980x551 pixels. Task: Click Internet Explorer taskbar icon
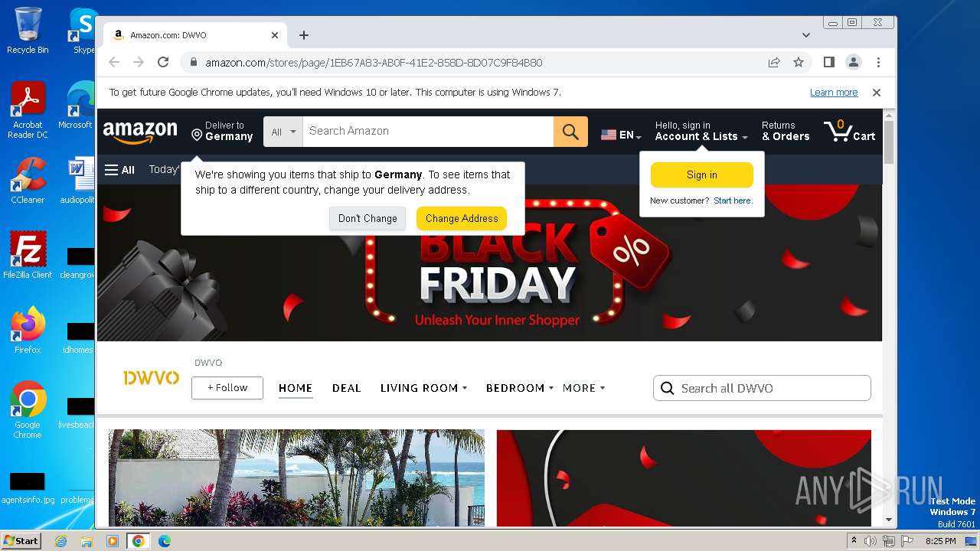click(x=60, y=541)
